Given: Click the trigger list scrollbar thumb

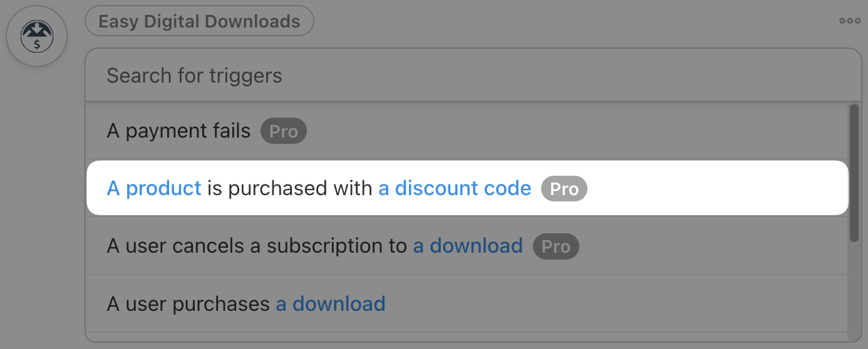Looking at the screenshot, I should pos(854,172).
